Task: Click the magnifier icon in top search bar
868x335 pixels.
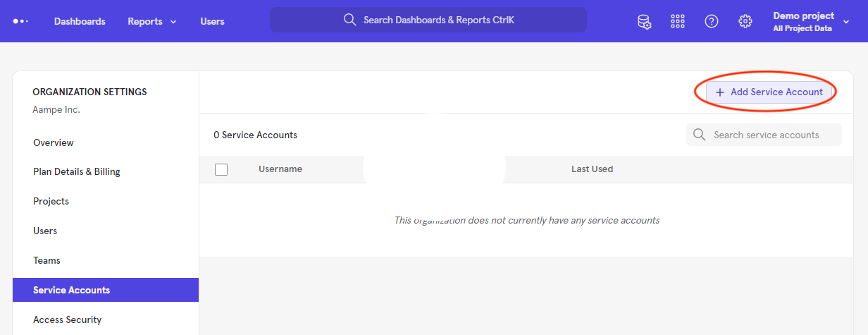Action: [349, 20]
